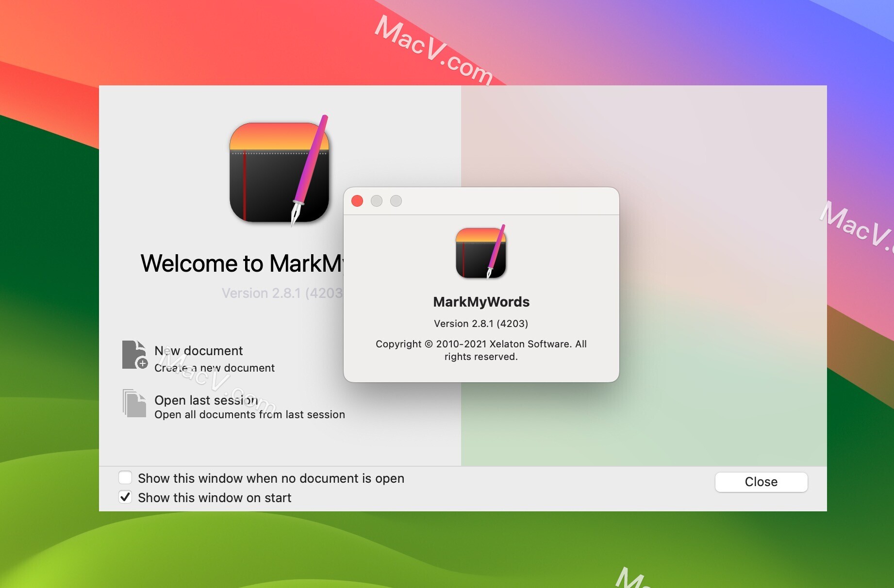Enable Show this window when no document is open
The width and height of the screenshot is (894, 588).
(125, 478)
